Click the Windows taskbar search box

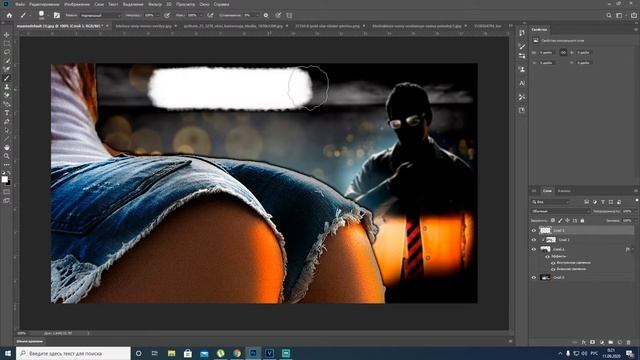pos(73,353)
